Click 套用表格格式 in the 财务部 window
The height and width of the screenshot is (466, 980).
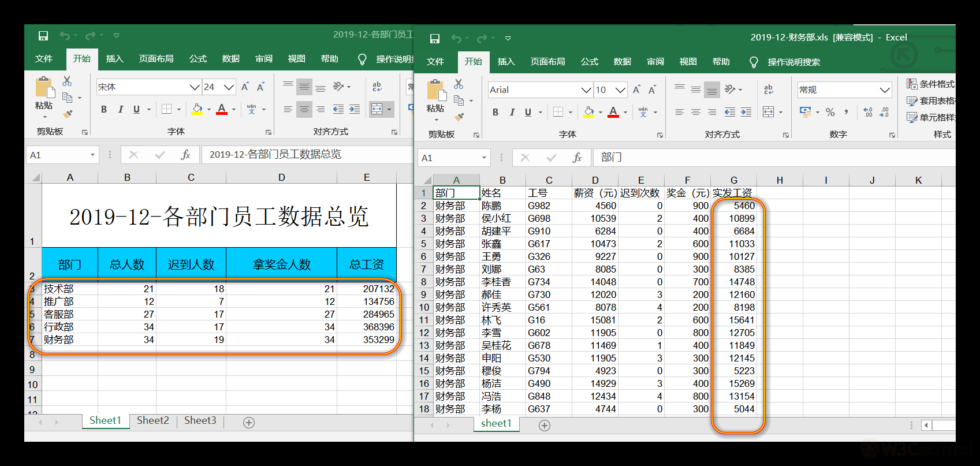[931, 101]
